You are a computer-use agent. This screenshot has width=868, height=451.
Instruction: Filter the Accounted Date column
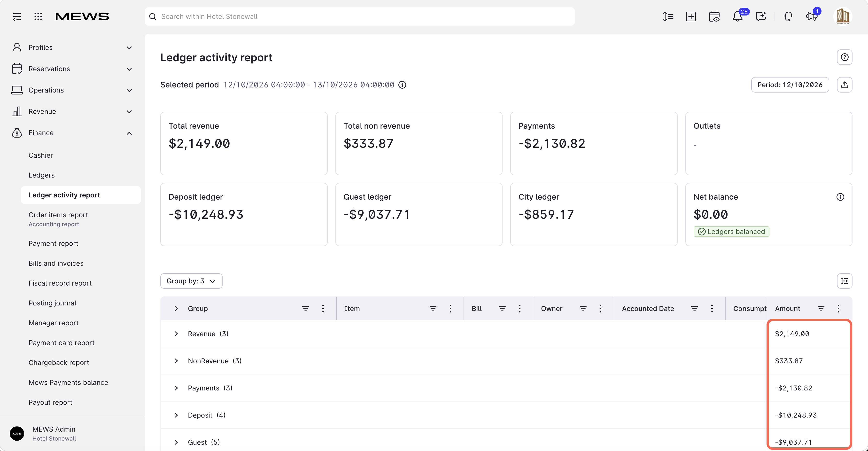click(694, 308)
